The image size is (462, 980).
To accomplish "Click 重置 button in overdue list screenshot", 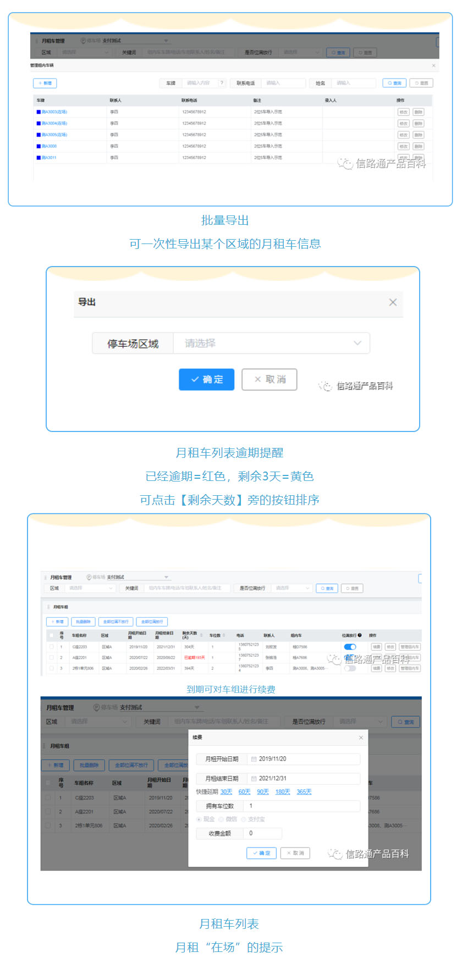I will point(352,588).
